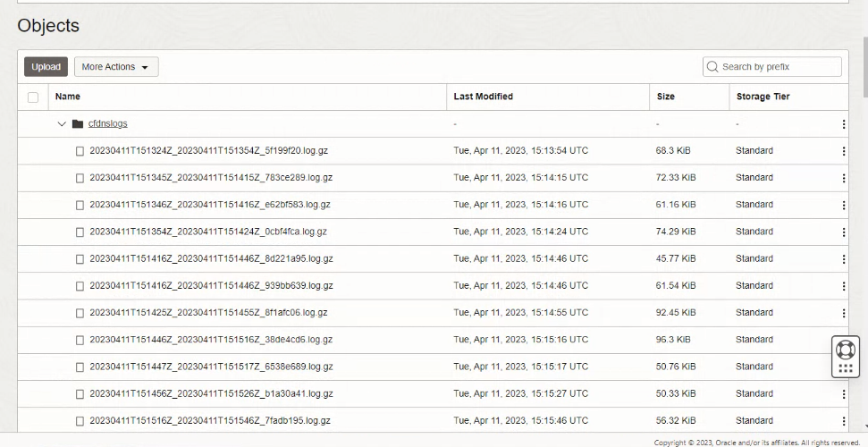Open kebab menu for file ending 939bb639.log.gz
The height and width of the screenshot is (447, 868).
[843, 286]
